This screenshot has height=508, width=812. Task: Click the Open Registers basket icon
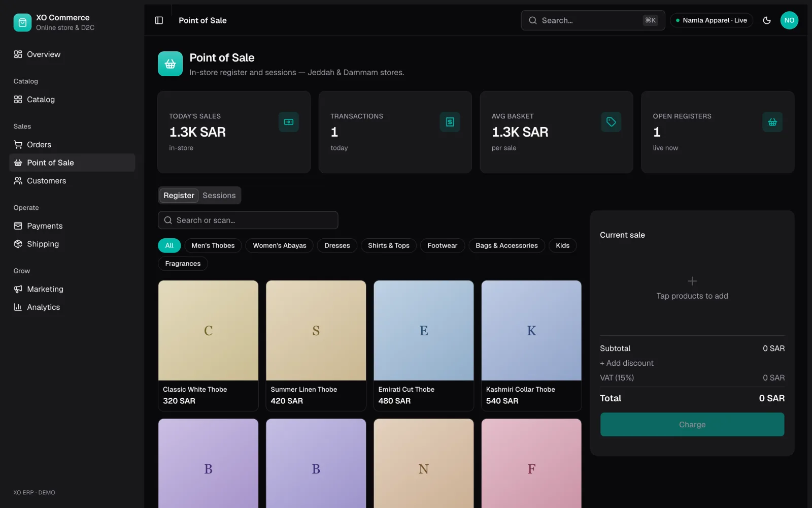pos(772,122)
